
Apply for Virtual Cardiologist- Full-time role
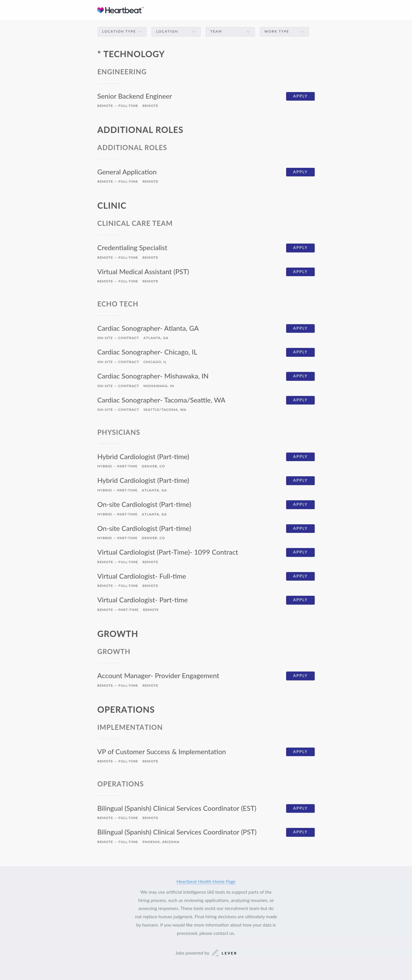tap(300, 576)
